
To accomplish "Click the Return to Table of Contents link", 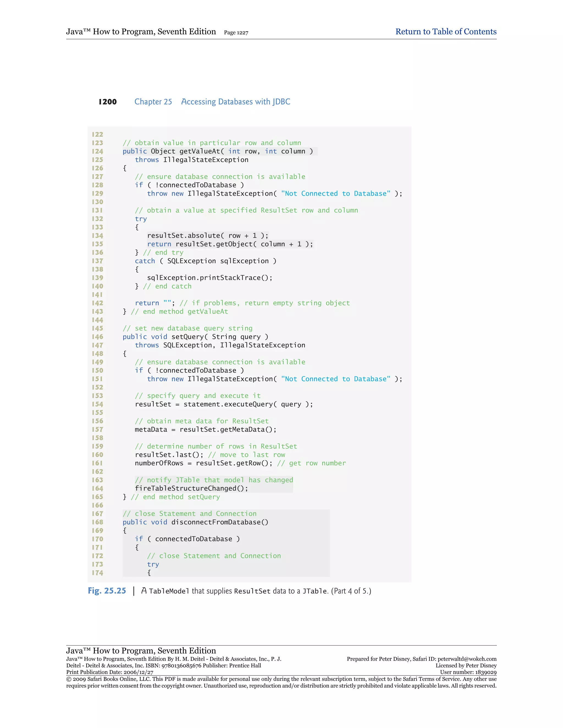I will click(x=446, y=32).
